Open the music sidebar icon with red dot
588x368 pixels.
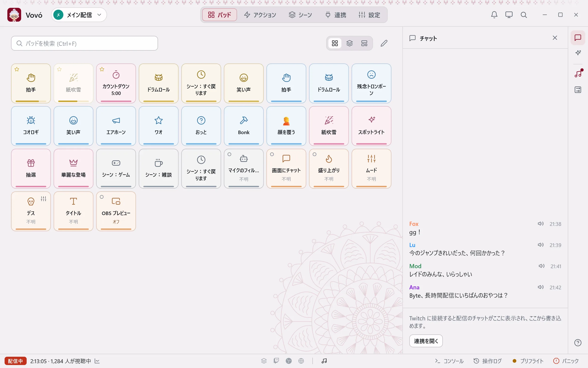[x=578, y=73]
